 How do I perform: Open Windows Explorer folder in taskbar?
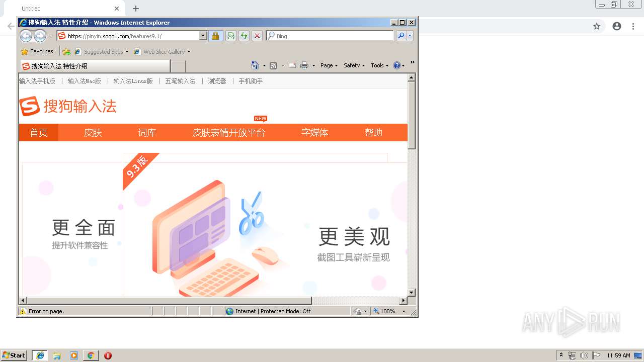pyautogui.click(x=57, y=355)
